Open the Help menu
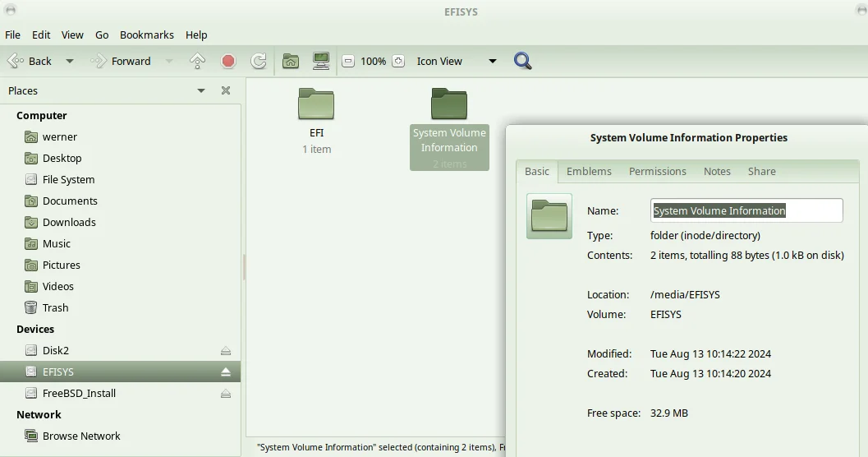The width and height of the screenshot is (868, 457). 196,35
